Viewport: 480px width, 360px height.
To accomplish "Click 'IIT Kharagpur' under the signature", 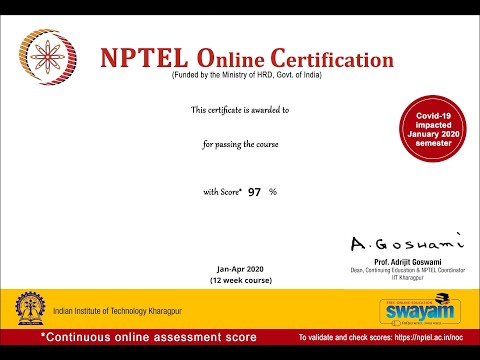I will click(x=408, y=277).
